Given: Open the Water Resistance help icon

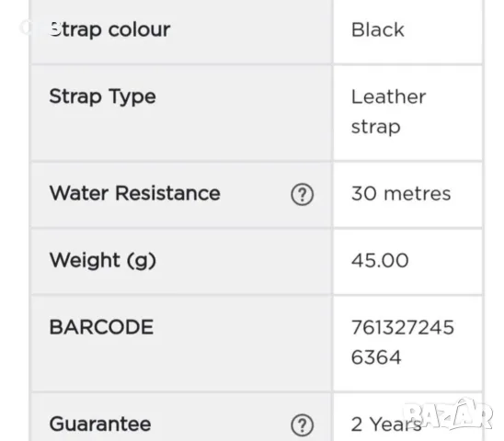Looking at the screenshot, I should (303, 195).
